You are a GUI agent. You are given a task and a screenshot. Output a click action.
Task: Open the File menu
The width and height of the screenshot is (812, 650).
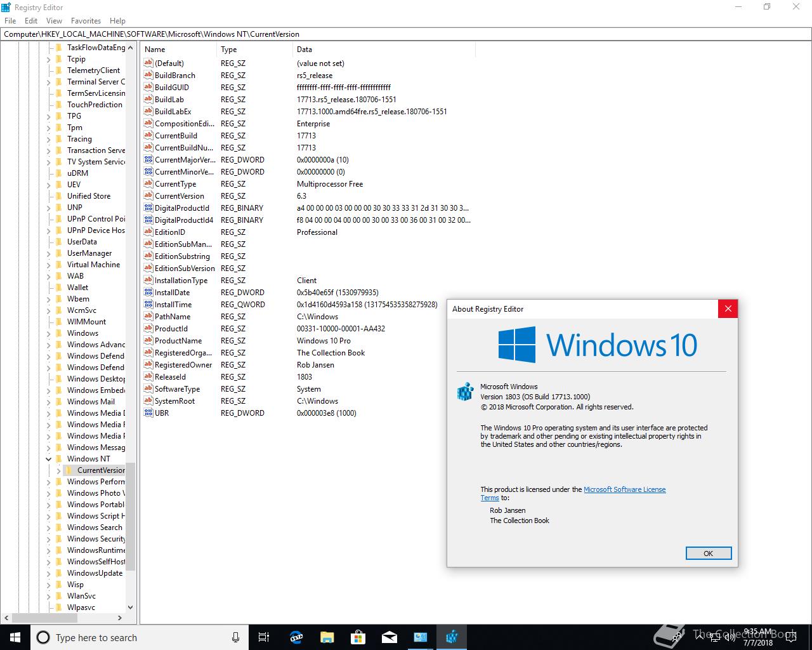click(10, 21)
